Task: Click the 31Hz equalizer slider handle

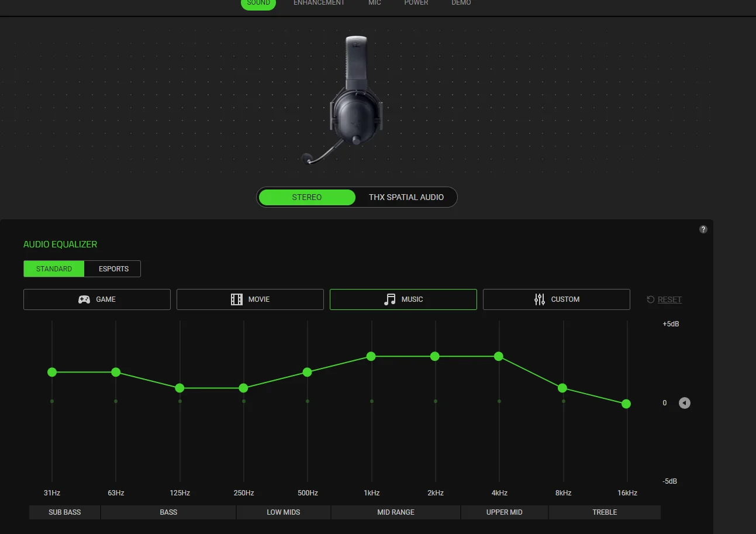Action: [x=52, y=372]
